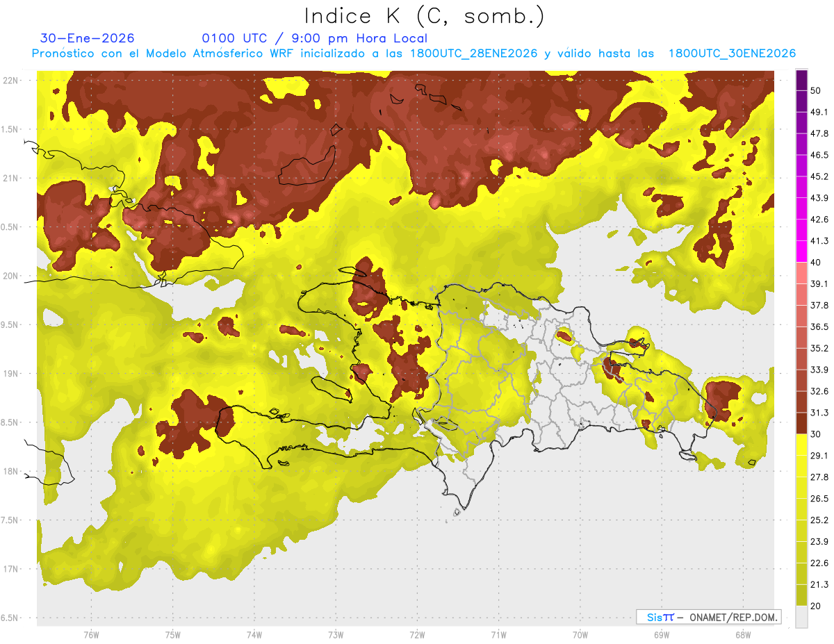The image size is (834, 644).
Task: Click the '72W' longitude label
Action: click(x=417, y=634)
